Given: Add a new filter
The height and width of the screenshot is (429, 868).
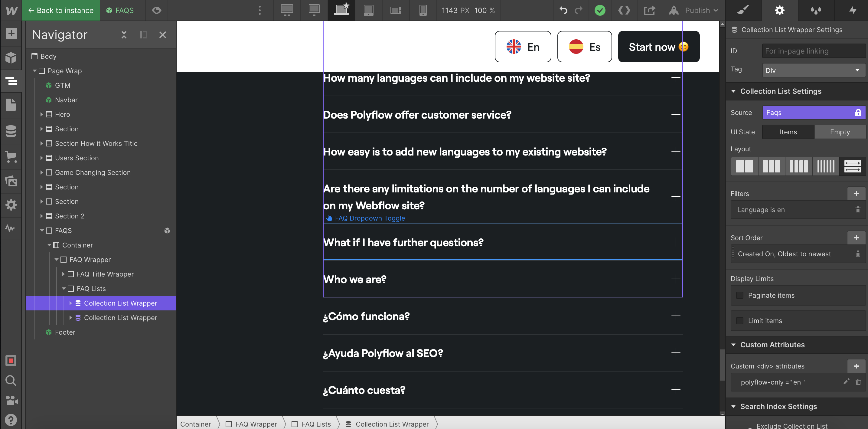Looking at the screenshot, I should 856,193.
